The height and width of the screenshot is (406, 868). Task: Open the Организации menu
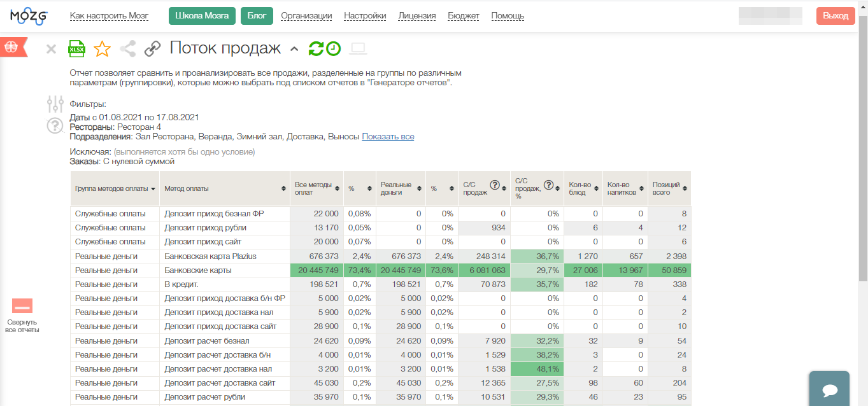(x=306, y=16)
